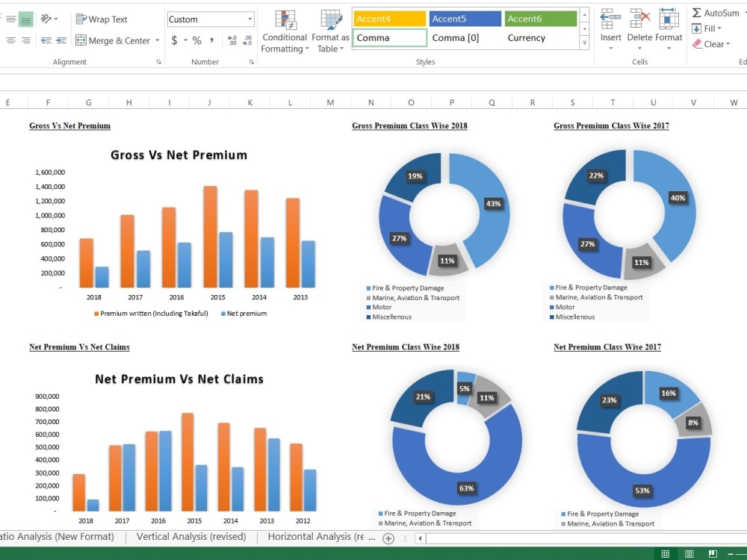Image resolution: width=747 pixels, height=560 pixels.
Task: Click the Delete cells icon
Action: pyautogui.click(x=640, y=19)
